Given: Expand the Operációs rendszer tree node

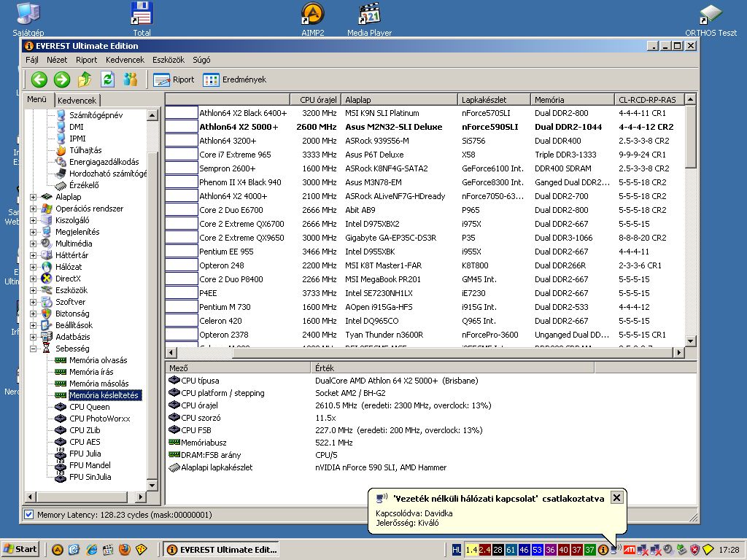Looking at the screenshot, I should click(x=33, y=209).
